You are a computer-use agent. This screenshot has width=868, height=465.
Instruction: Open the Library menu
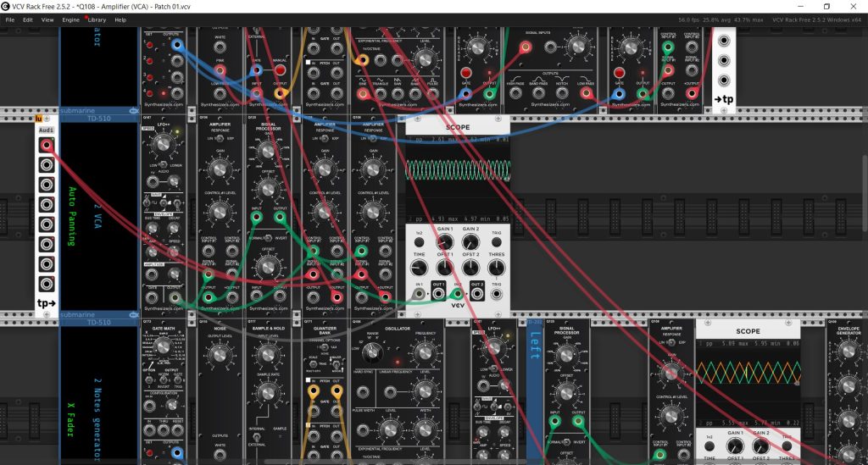(x=97, y=20)
